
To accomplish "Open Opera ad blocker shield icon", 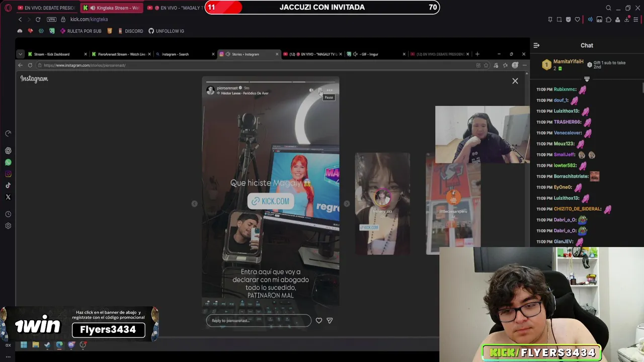I will coord(569,20).
